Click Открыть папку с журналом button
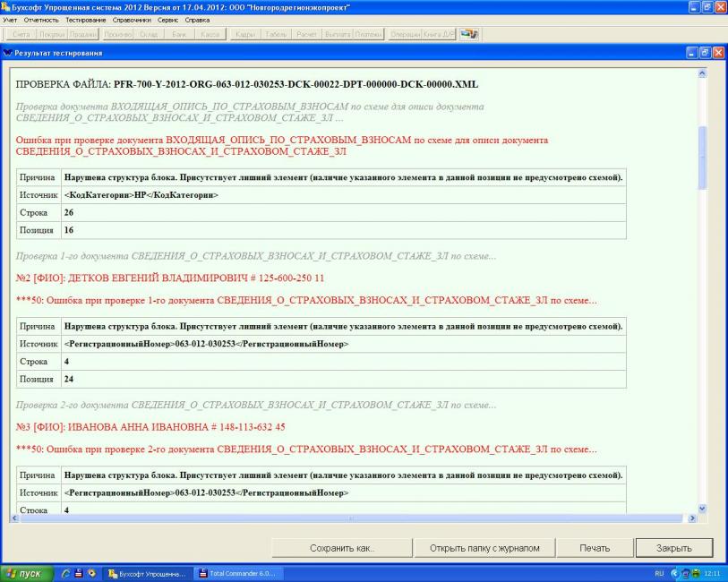The image size is (728, 582). pos(484,547)
